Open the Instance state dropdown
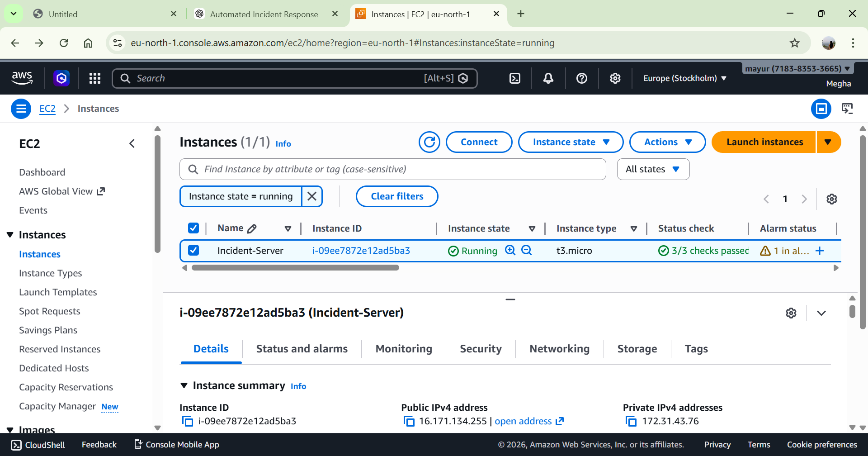The image size is (868, 456). (571, 142)
